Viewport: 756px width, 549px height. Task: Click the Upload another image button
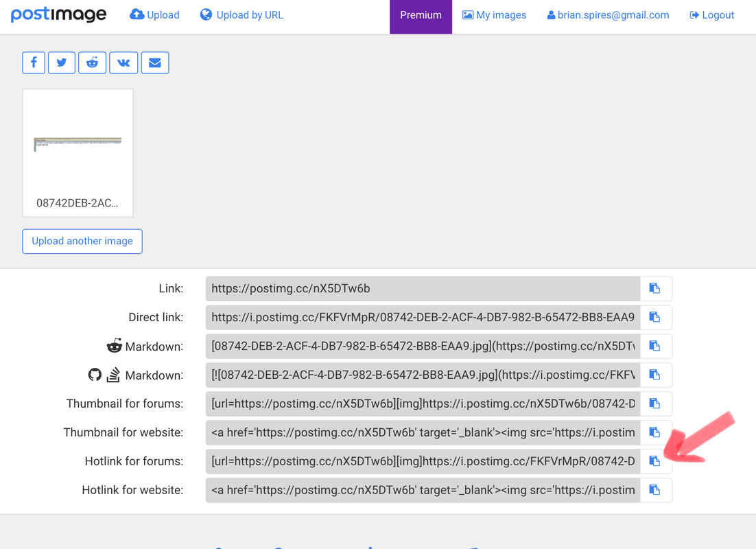[82, 241]
